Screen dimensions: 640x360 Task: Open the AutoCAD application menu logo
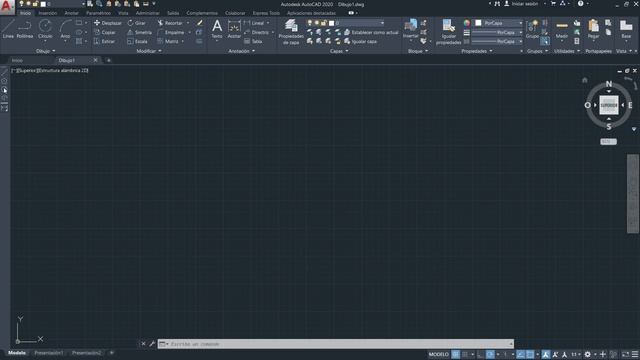click(x=7, y=7)
